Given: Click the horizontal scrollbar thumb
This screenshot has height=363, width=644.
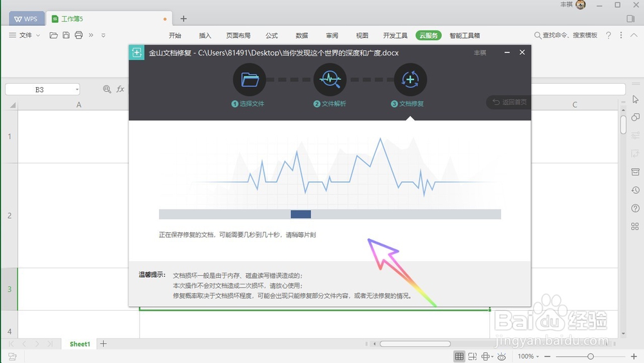Looking at the screenshot, I should click(415, 344).
